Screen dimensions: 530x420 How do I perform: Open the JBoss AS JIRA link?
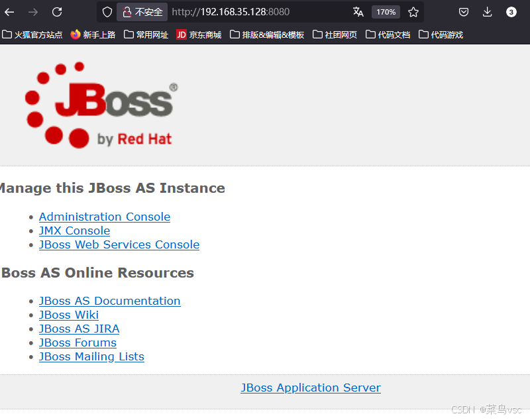point(79,329)
